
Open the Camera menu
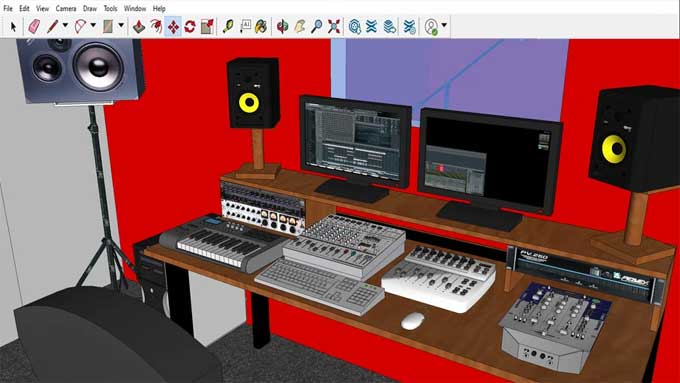coord(66,8)
